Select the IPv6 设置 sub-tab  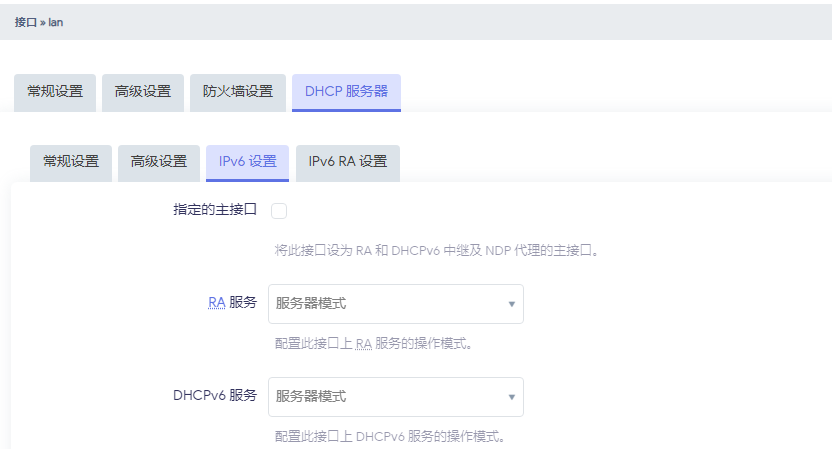247,162
